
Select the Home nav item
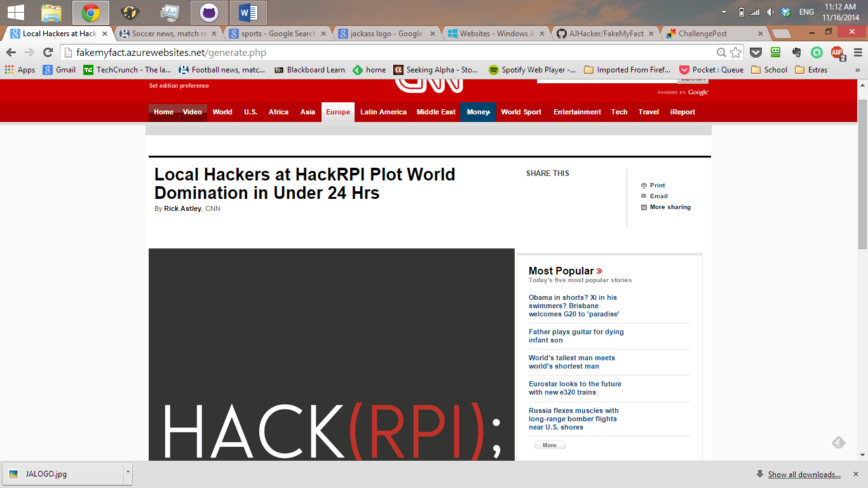tap(163, 112)
